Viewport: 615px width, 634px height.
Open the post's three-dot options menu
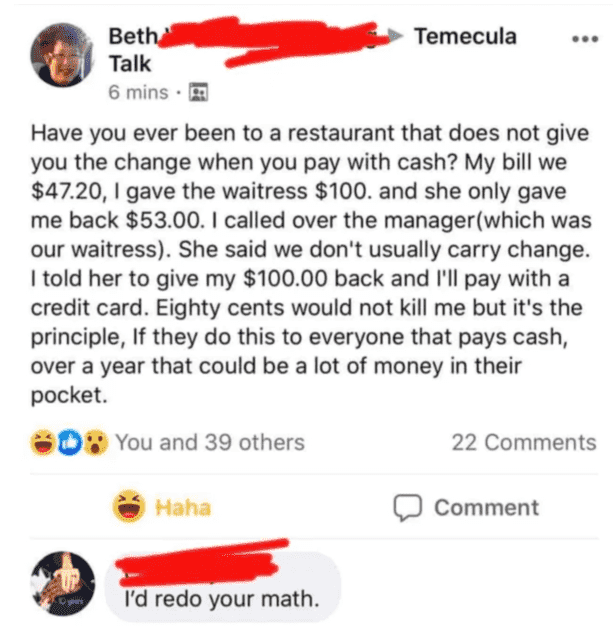[585, 39]
